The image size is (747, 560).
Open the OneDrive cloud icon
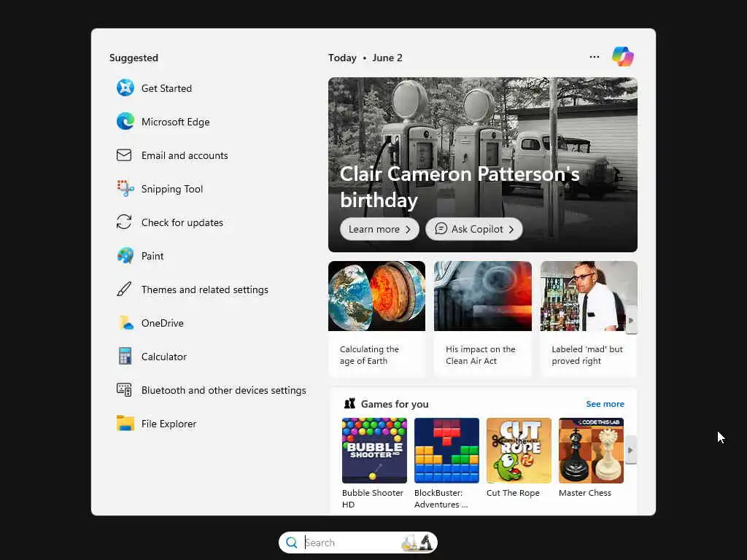tap(125, 323)
